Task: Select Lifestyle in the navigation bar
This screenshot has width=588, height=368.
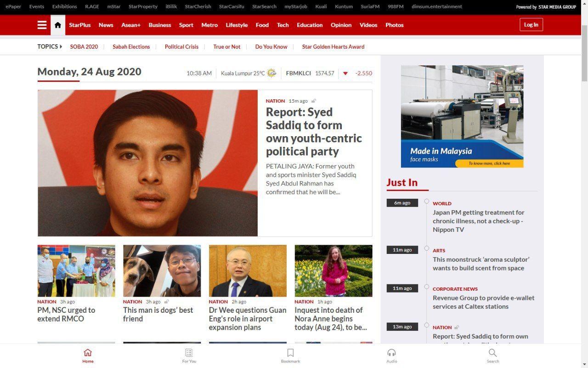Action: click(x=237, y=25)
